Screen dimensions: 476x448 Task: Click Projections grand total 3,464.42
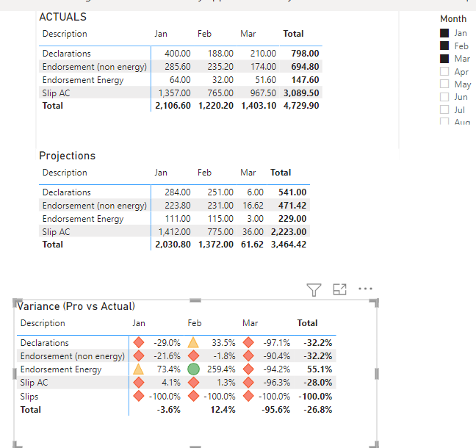pos(289,245)
